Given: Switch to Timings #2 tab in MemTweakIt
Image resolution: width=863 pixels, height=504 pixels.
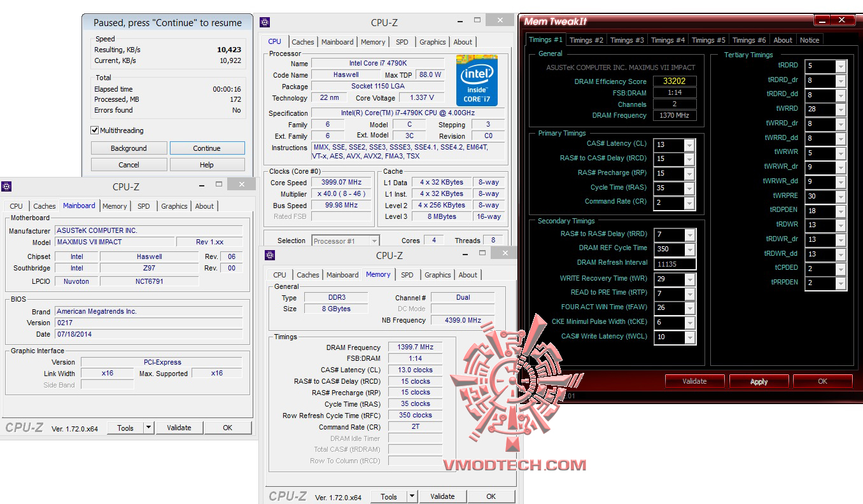Looking at the screenshot, I should [x=586, y=40].
